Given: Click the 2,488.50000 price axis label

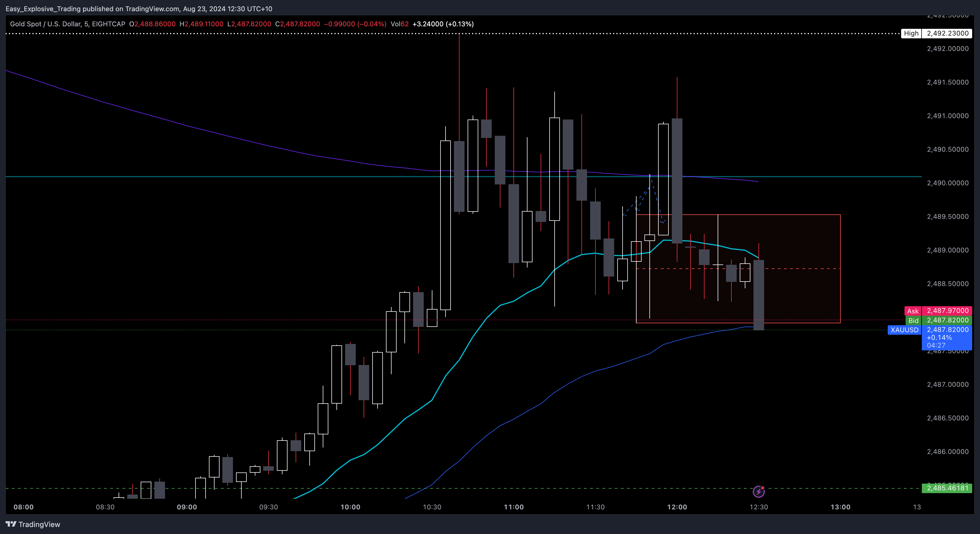Looking at the screenshot, I should click(948, 284).
